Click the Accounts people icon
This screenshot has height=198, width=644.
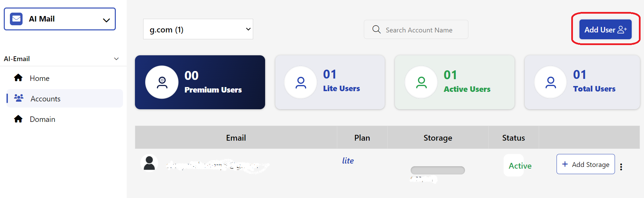pos(19,98)
